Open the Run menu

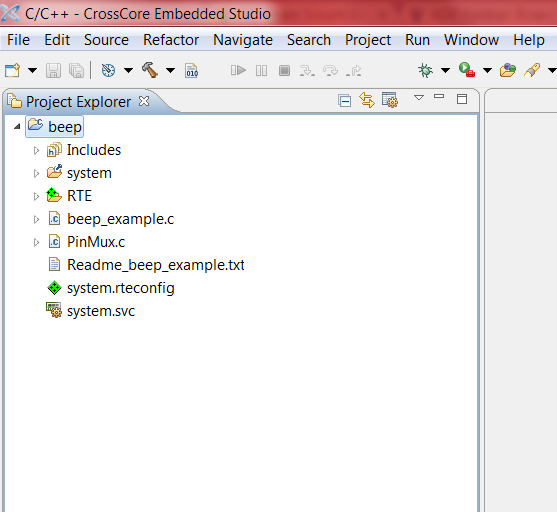pos(417,40)
